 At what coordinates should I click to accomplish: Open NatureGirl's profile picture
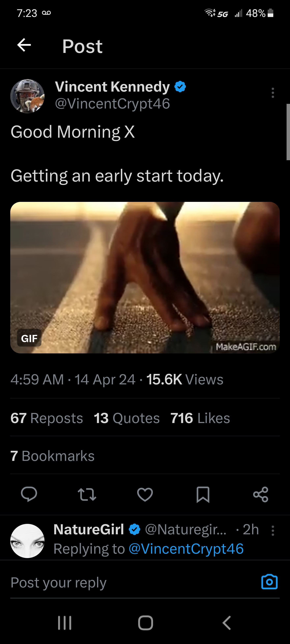tap(28, 541)
